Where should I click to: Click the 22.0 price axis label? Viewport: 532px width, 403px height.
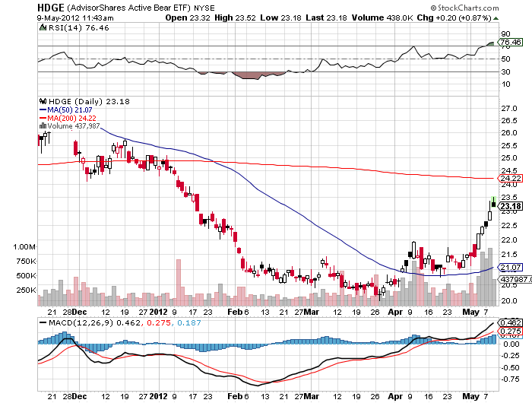click(509, 240)
